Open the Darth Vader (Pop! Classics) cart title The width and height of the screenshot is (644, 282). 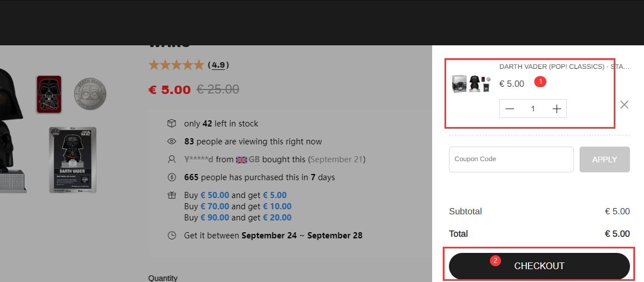click(564, 67)
